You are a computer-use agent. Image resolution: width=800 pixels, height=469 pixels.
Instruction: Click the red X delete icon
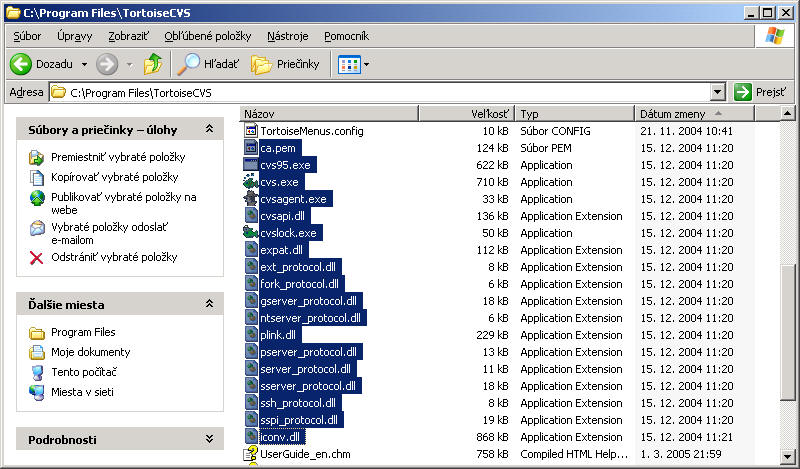coord(36,258)
